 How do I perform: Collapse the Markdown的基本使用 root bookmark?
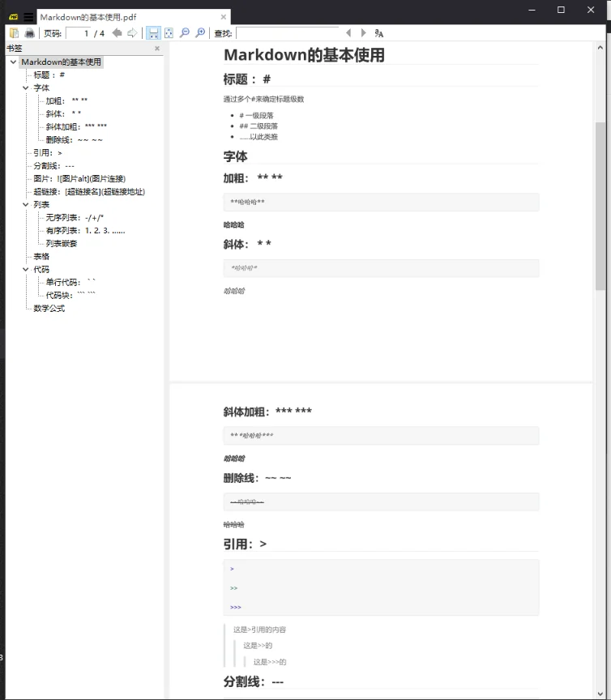(x=14, y=62)
